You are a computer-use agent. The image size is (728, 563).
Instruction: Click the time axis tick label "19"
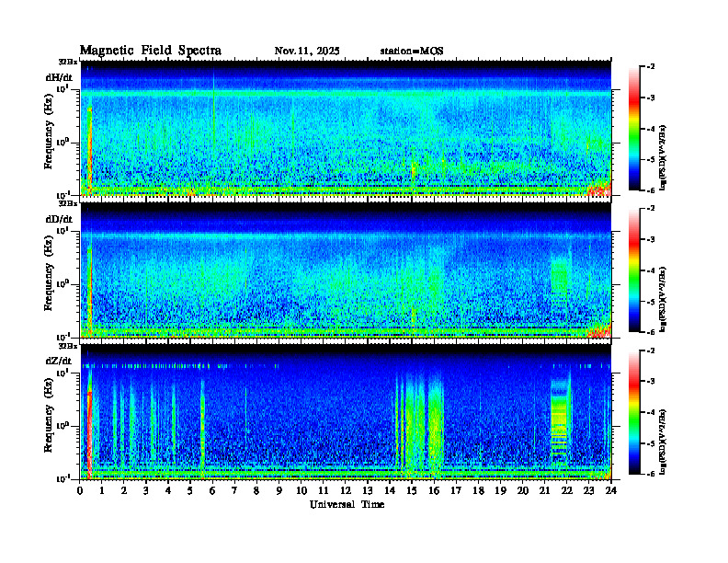(500, 490)
